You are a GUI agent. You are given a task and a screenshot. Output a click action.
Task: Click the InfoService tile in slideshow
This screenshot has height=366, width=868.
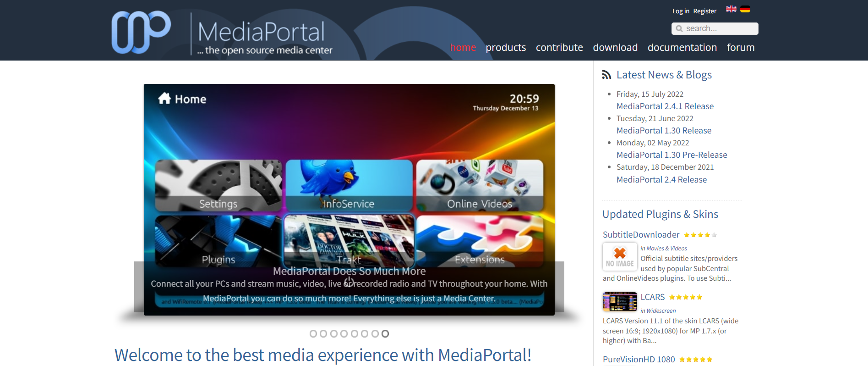coord(349,185)
